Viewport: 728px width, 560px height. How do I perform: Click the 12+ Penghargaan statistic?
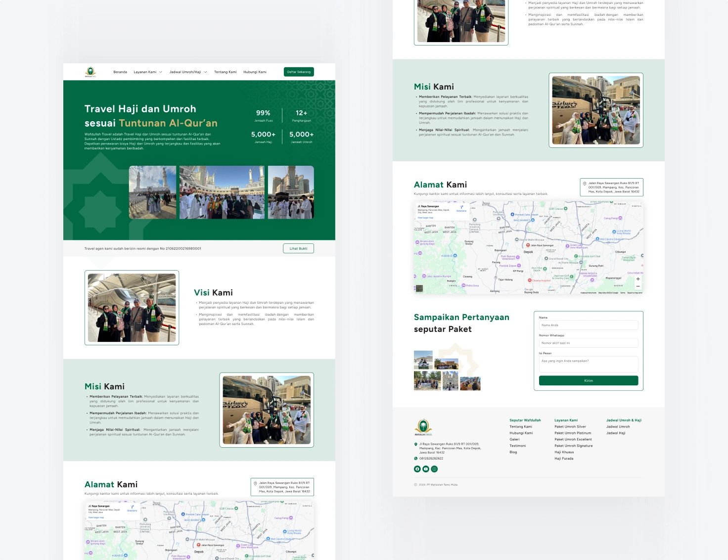(302, 115)
